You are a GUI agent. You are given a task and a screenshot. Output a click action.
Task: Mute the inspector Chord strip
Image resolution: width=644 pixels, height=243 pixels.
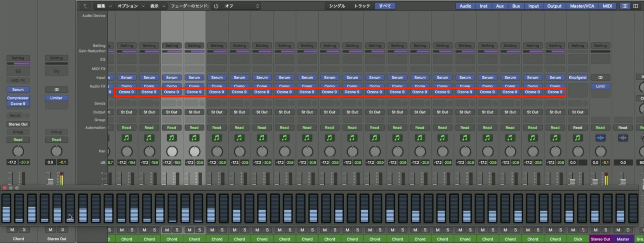click(x=12, y=230)
